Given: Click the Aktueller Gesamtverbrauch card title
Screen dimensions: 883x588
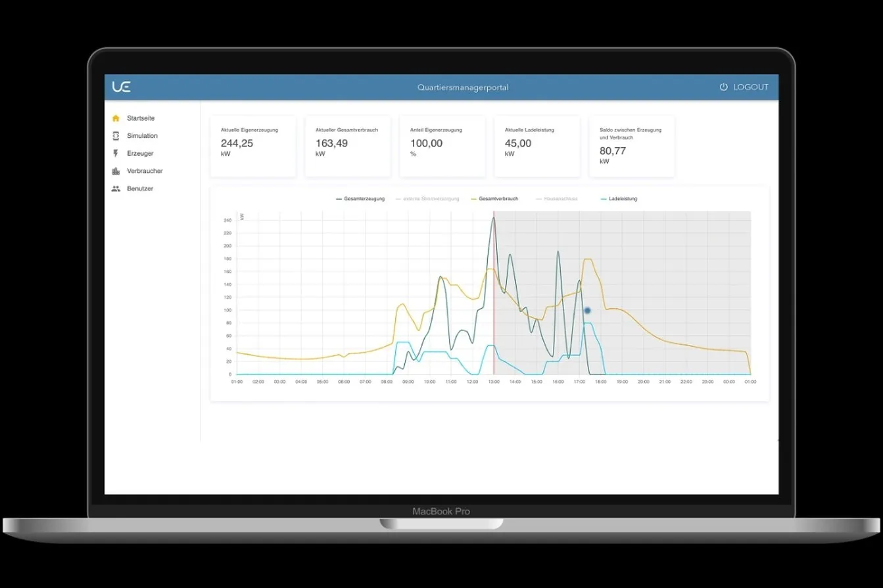Looking at the screenshot, I should [x=346, y=130].
